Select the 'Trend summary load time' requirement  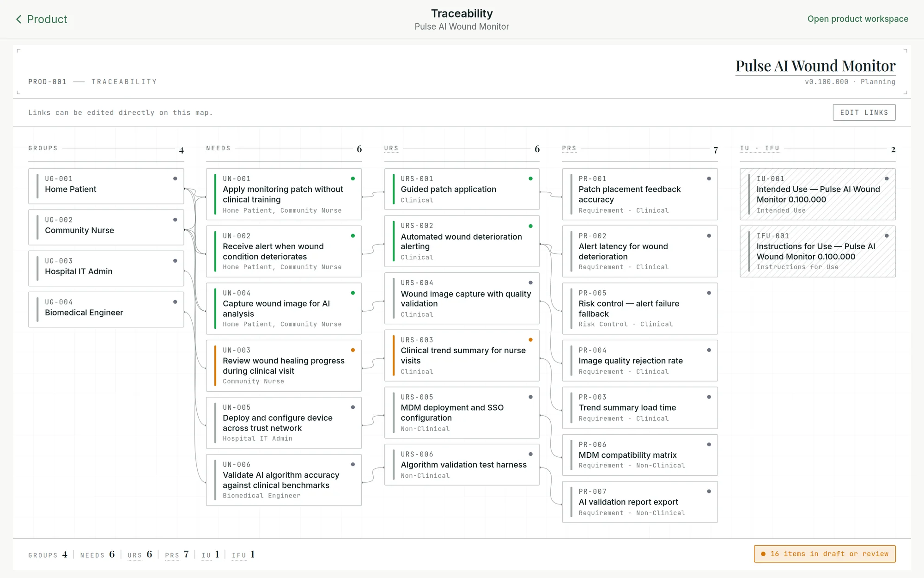click(x=640, y=408)
